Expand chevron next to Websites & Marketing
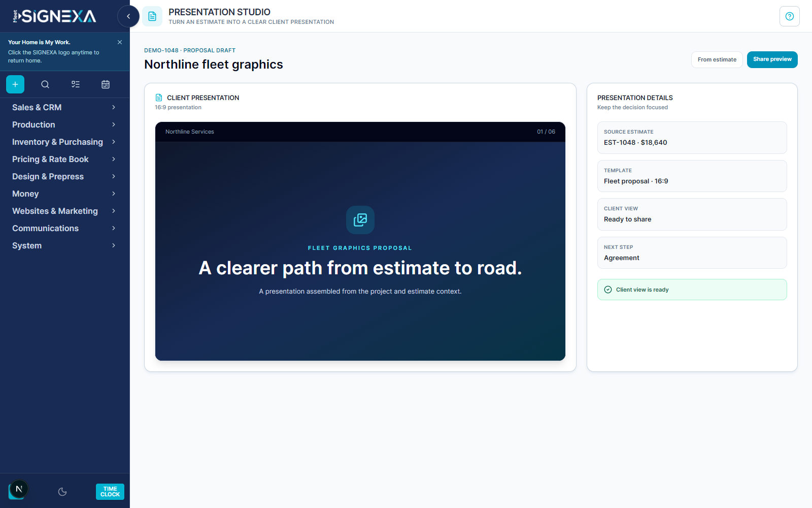Viewport: 812px width, 508px height. 114,211
